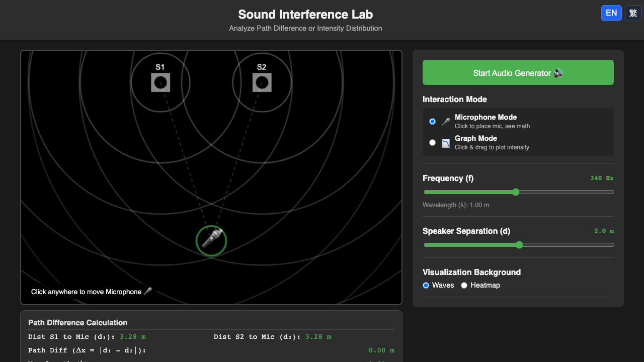Click the Sound Interference Lab title

click(x=305, y=14)
